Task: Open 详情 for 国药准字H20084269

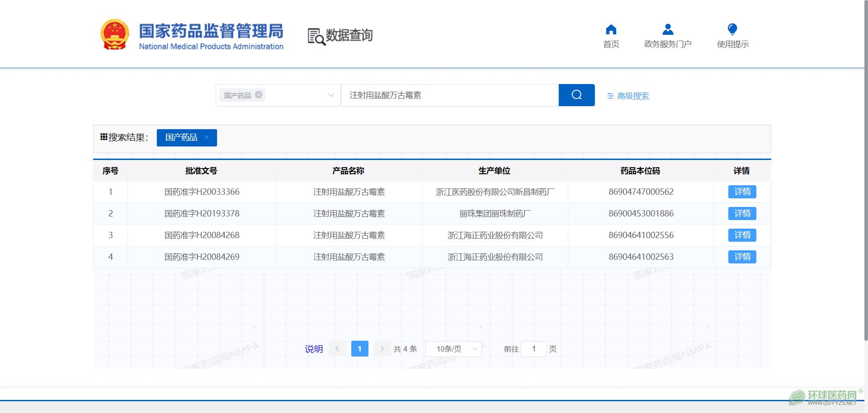Action: coord(742,257)
